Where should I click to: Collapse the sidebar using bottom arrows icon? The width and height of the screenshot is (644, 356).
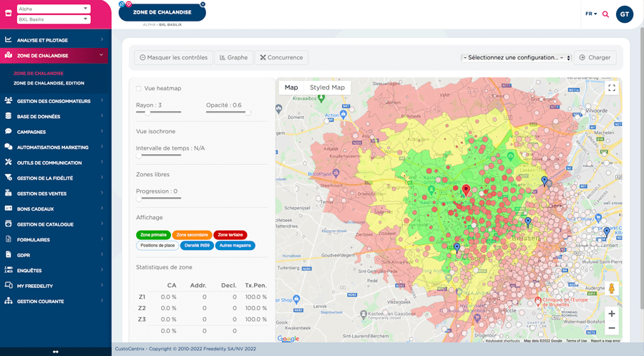55,351
